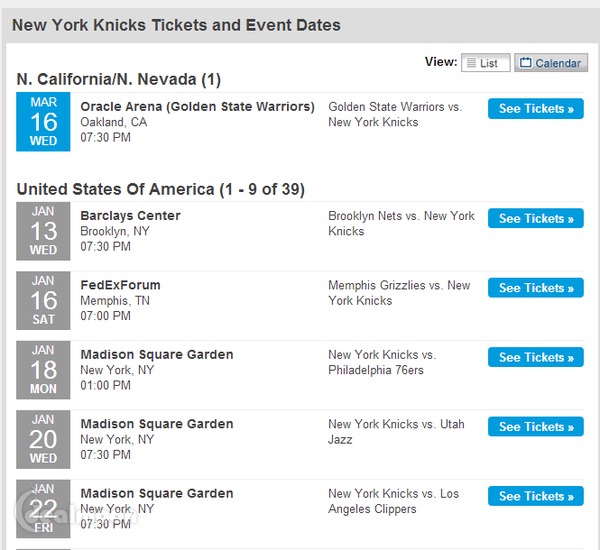
Task: Switch to List view
Action: [x=485, y=63]
